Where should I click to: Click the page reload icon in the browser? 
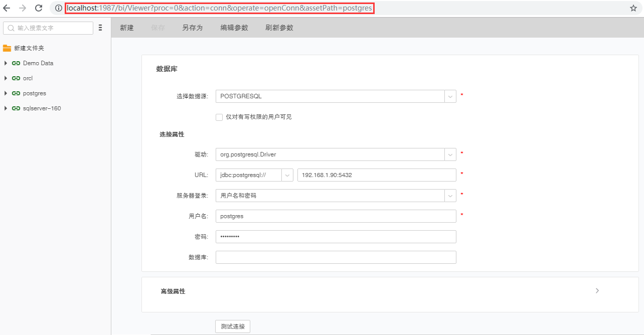tap(38, 8)
